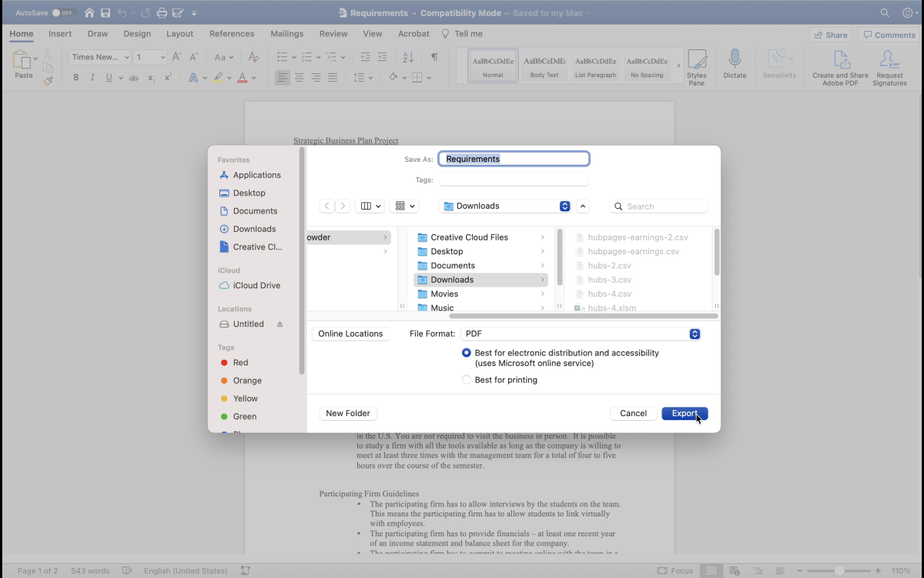The height and width of the screenshot is (578, 924).
Task: Click the Export button
Action: [x=684, y=413]
